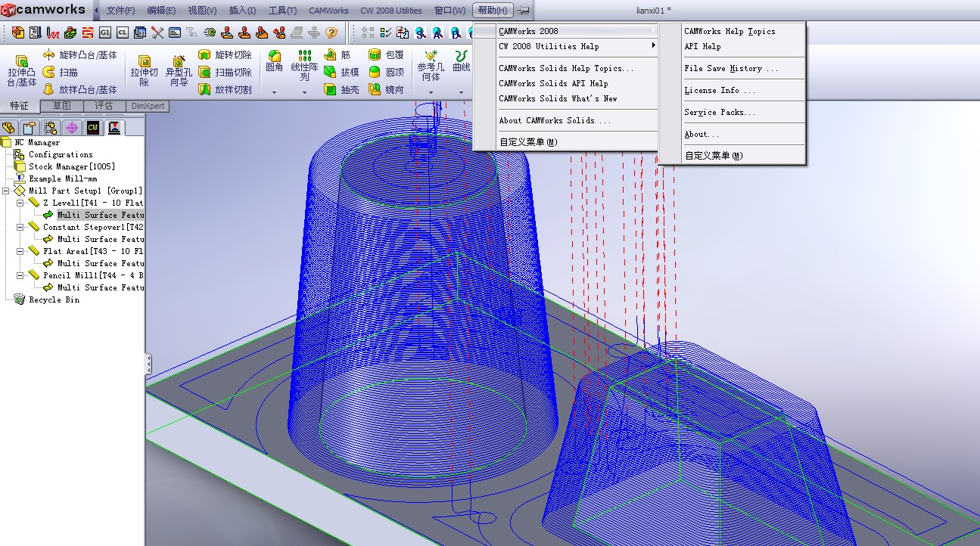
Task: Click the reference geometry (参考几何体) icon
Action: (431, 56)
